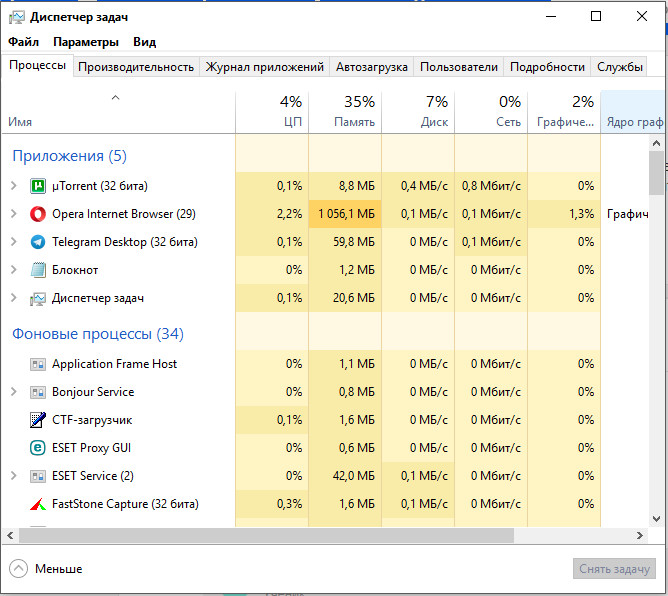The width and height of the screenshot is (668, 596).
Task: Click the Меньше collapse arrow icon
Action: [x=18, y=569]
